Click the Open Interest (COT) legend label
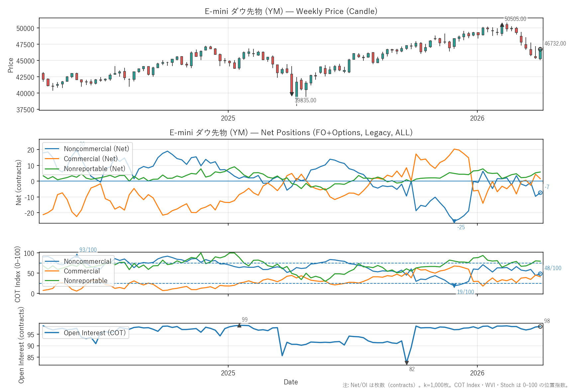Screen dimensions: 574x392 click(x=95, y=333)
